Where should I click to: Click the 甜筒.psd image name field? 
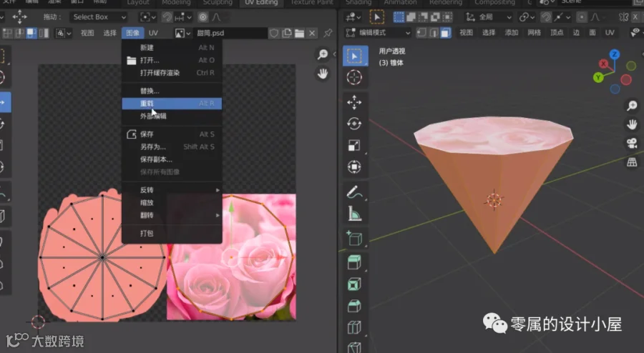pos(231,33)
